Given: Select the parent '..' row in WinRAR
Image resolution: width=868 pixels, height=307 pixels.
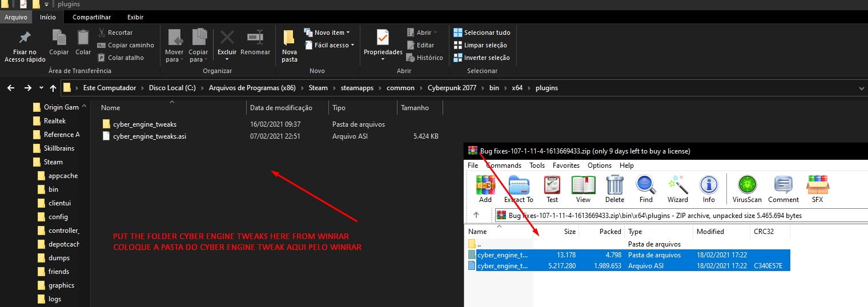Looking at the screenshot, I should [x=627, y=244].
